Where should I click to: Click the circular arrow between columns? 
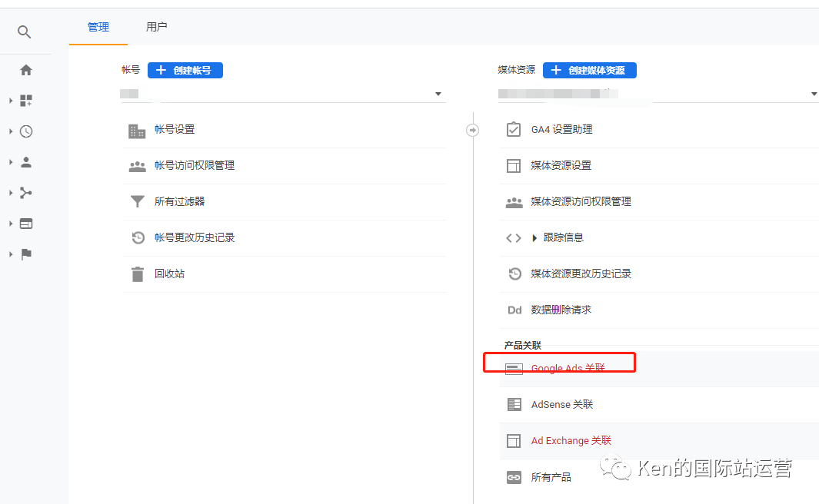tap(473, 130)
